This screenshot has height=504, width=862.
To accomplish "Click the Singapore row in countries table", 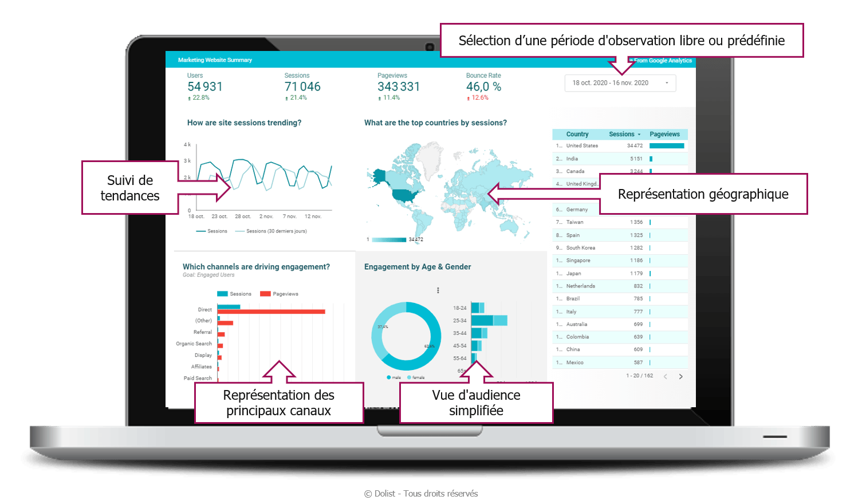I will (620, 261).
